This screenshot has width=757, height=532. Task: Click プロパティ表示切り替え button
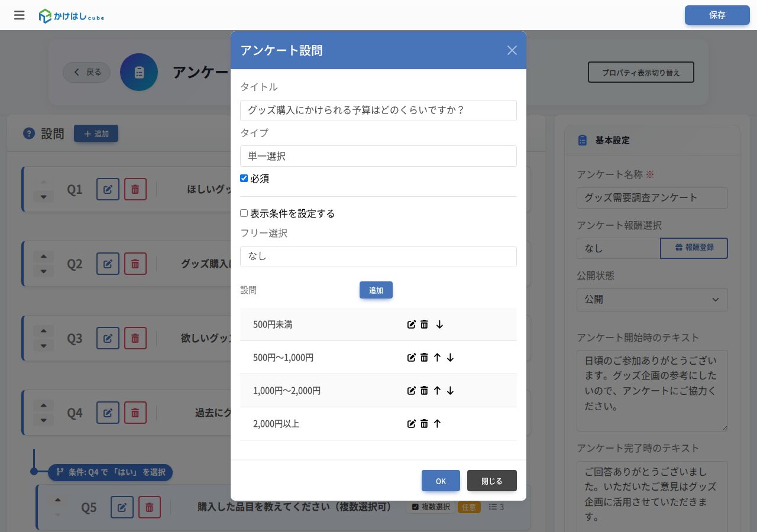641,72
